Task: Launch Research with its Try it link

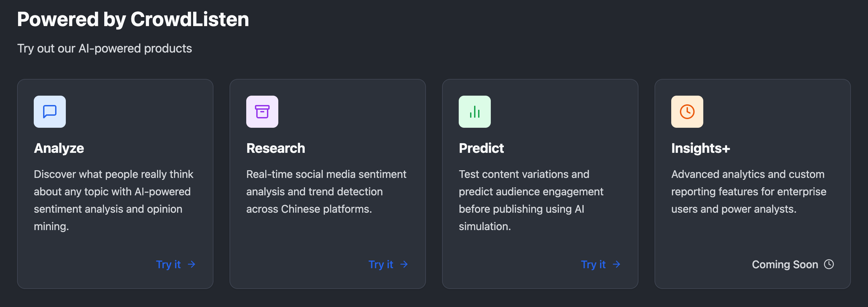Action: click(381, 265)
